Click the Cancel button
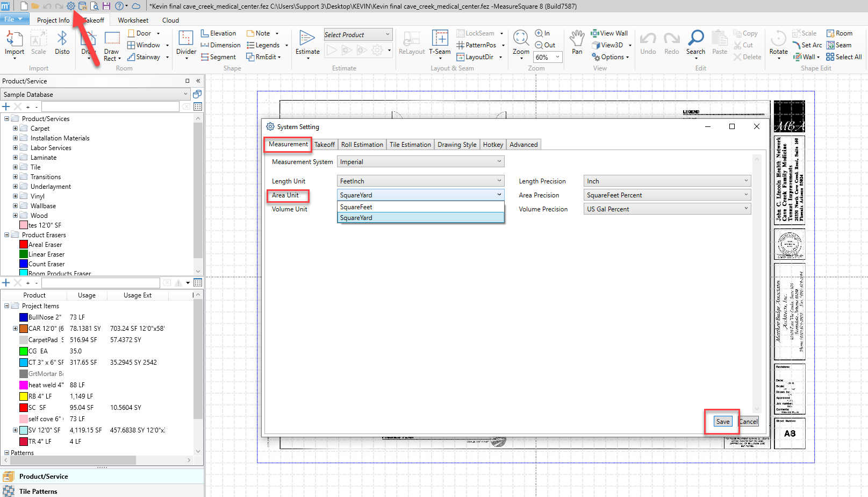Image resolution: width=868 pixels, height=497 pixels. (x=748, y=422)
